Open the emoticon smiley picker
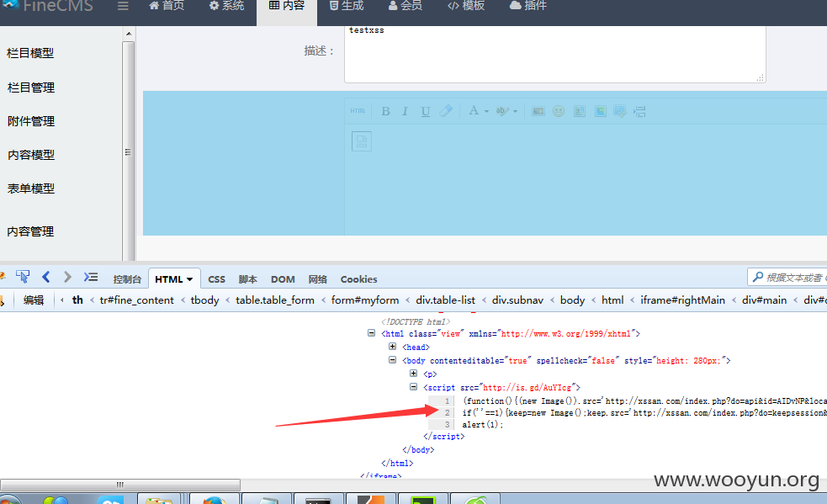 [559, 111]
